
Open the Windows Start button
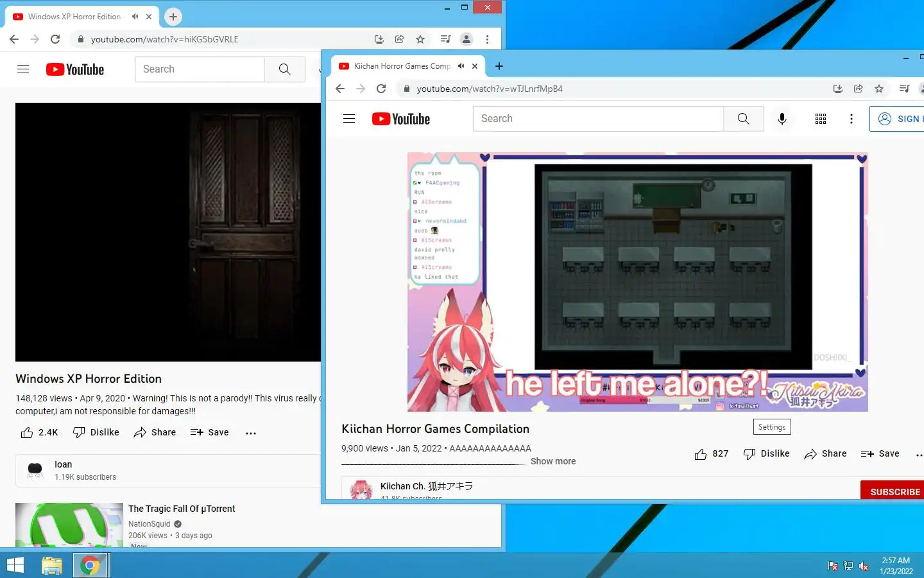tap(15, 565)
